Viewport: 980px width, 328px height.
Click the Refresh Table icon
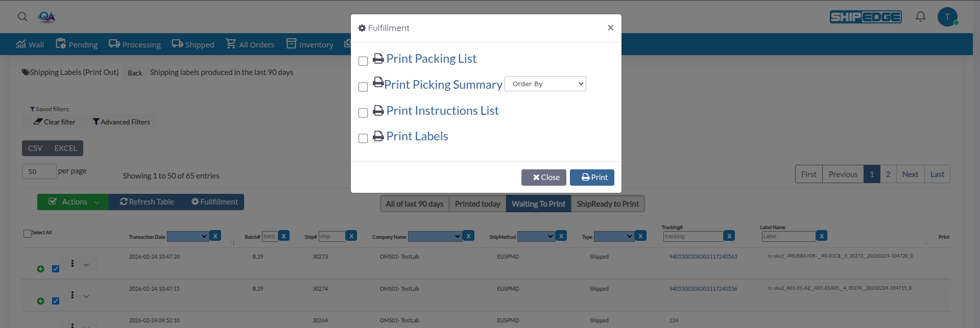point(123,201)
